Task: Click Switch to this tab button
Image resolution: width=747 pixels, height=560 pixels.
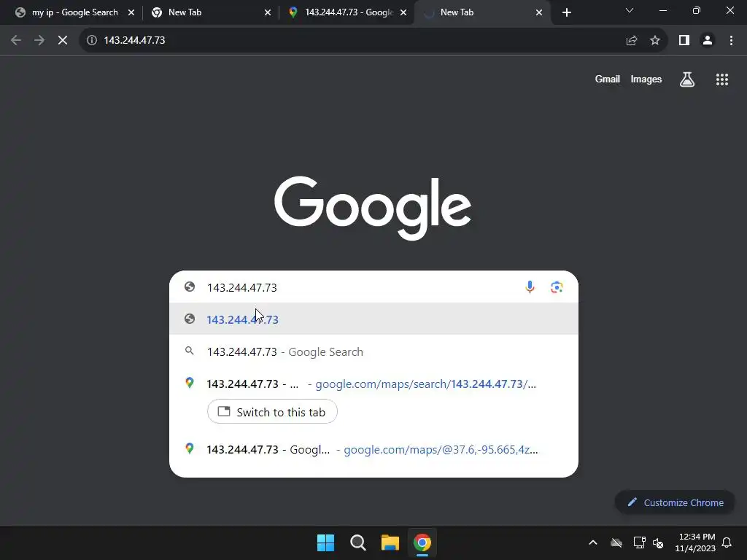Action: coord(273,412)
